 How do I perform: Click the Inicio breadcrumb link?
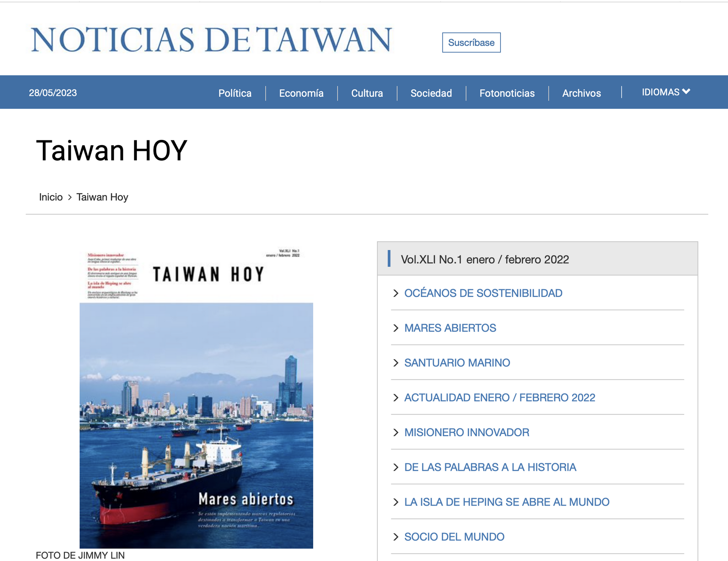(x=51, y=197)
